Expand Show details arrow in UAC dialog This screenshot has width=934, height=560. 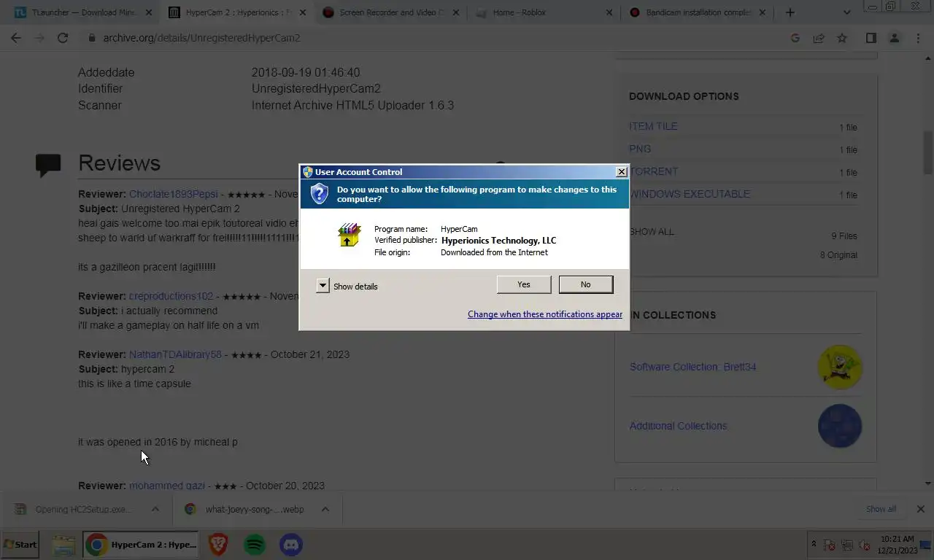click(323, 286)
